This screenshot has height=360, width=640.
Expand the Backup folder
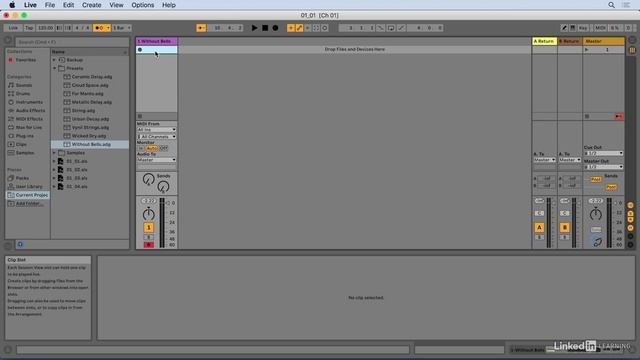[54, 60]
